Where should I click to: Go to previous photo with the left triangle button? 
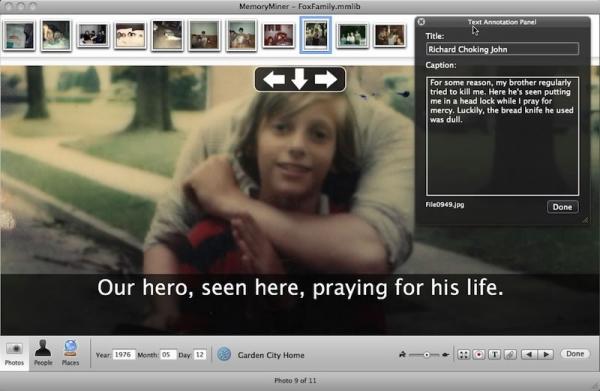coord(529,355)
